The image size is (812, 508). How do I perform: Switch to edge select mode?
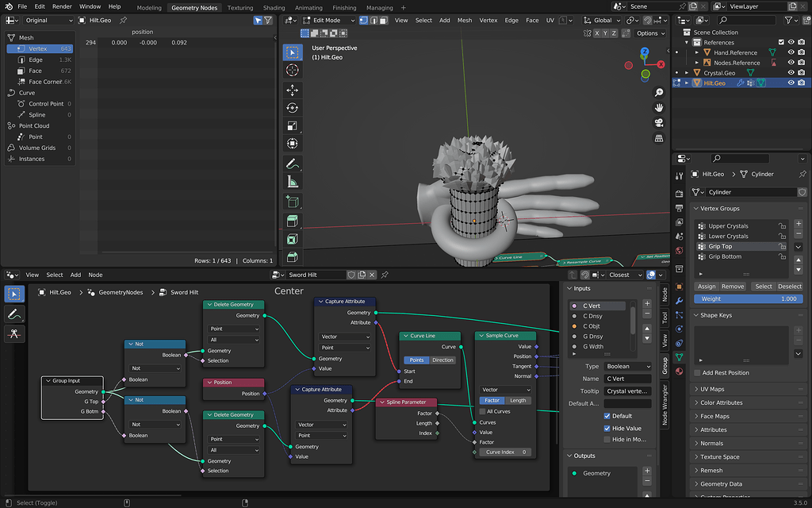tap(373, 20)
